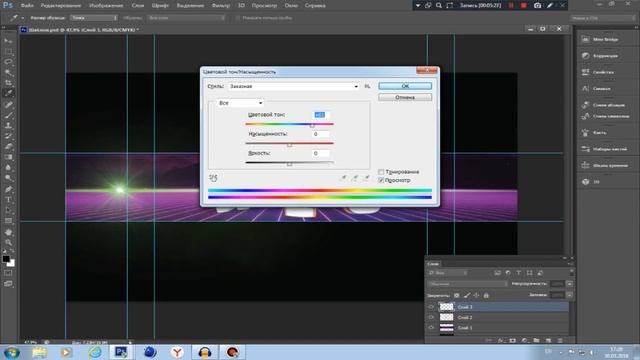Viewport: 640px width, 360px height.
Task: Select the Magic Wand tool
Action: click(8, 73)
